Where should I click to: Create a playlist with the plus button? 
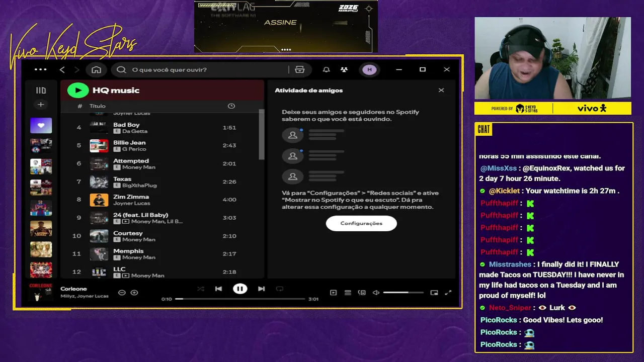pyautogui.click(x=41, y=105)
